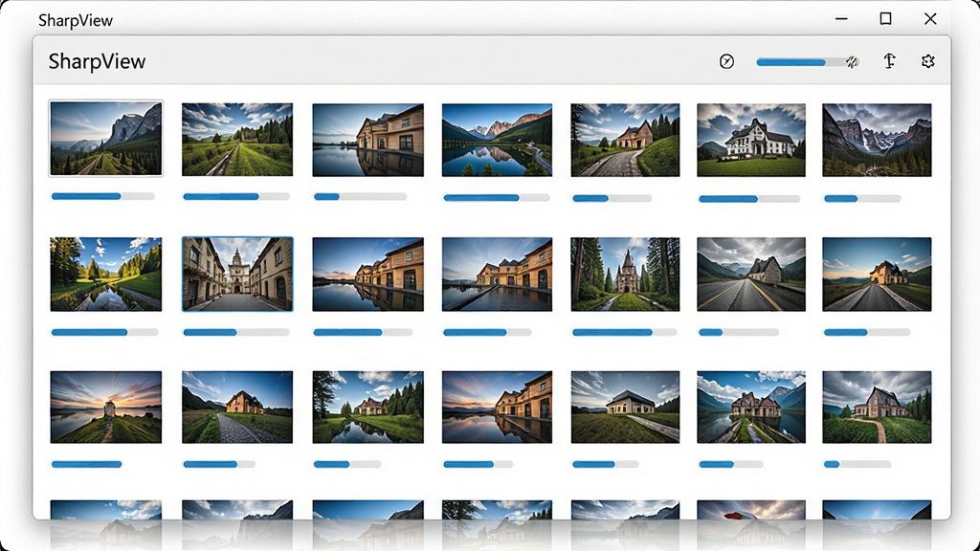Click the progress bar under the white mansion
The width and height of the screenshot is (980, 551).
(x=749, y=199)
